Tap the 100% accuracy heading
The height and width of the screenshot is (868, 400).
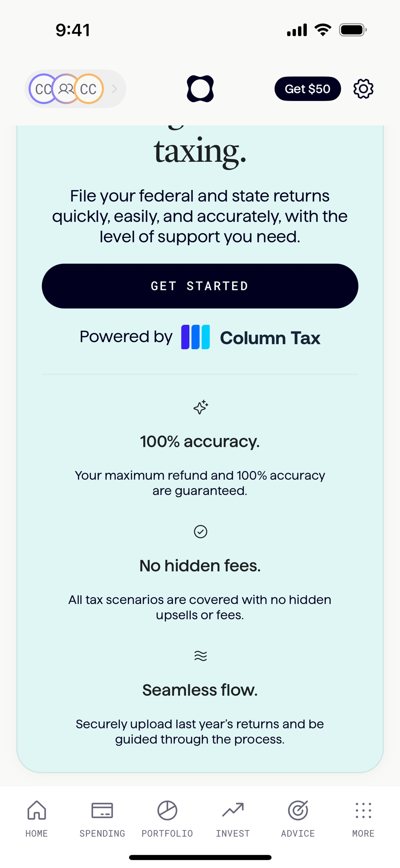coord(200,442)
